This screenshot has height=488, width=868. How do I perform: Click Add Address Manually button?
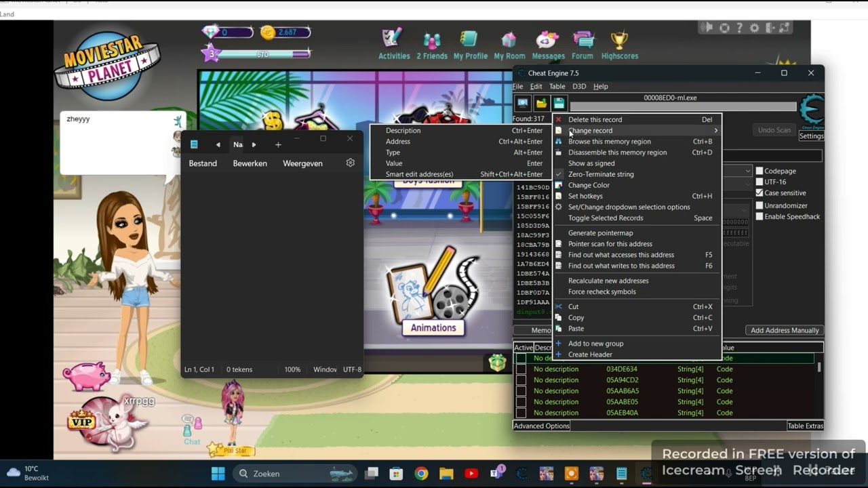785,330
